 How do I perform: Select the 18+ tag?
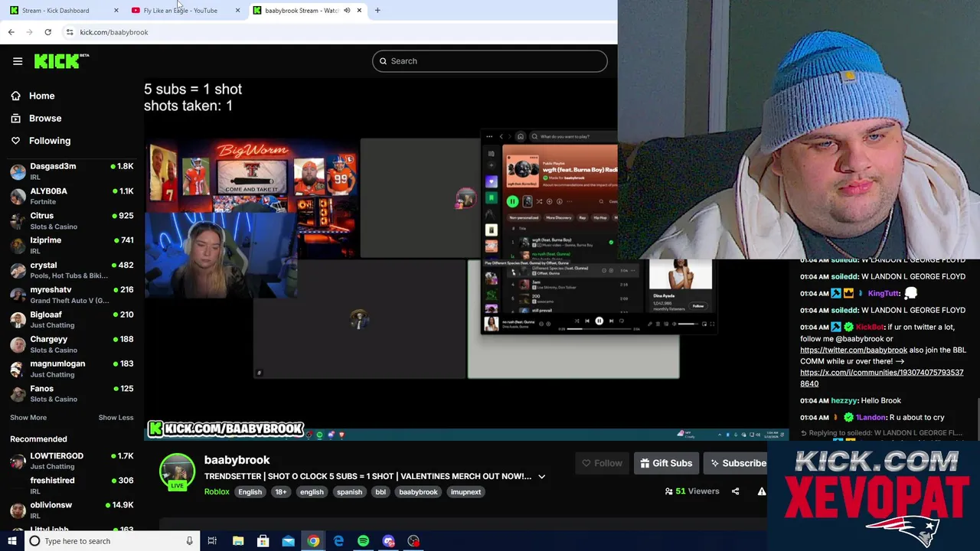click(281, 492)
